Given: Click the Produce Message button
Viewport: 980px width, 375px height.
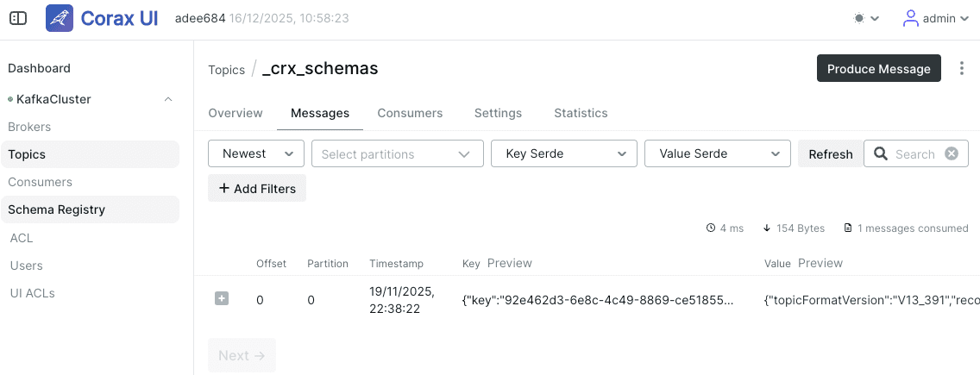Looking at the screenshot, I should click(x=879, y=69).
